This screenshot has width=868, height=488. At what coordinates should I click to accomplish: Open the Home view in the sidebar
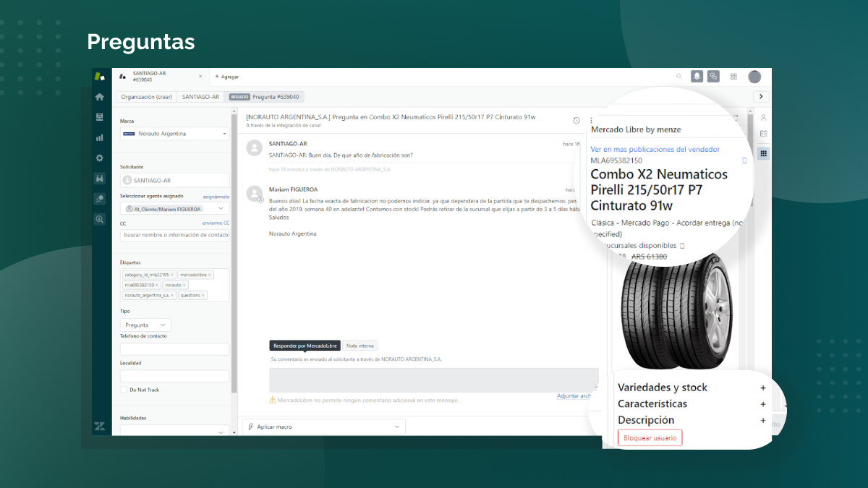[100, 97]
